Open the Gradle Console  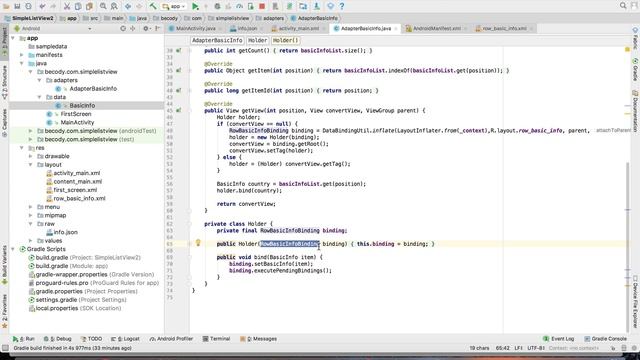click(x=605, y=339)
